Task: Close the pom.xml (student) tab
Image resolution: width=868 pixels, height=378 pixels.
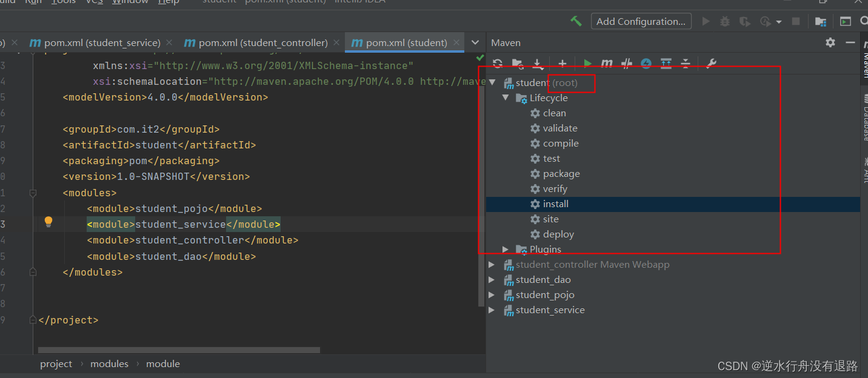Action: 456,42
